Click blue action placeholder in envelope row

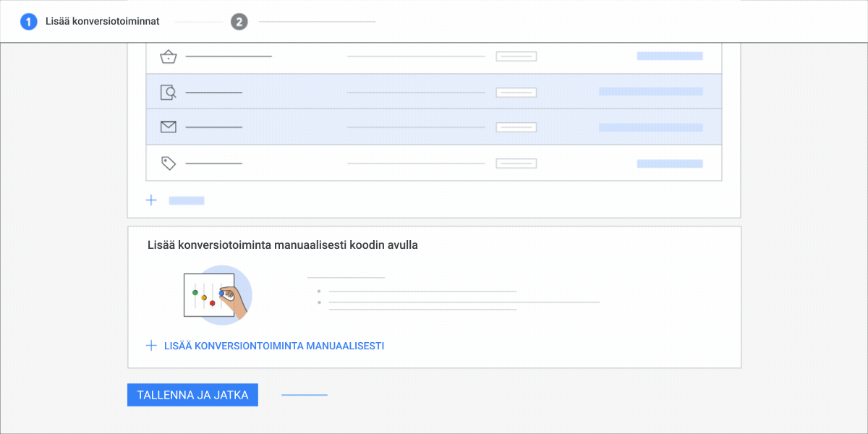(651, 127)
